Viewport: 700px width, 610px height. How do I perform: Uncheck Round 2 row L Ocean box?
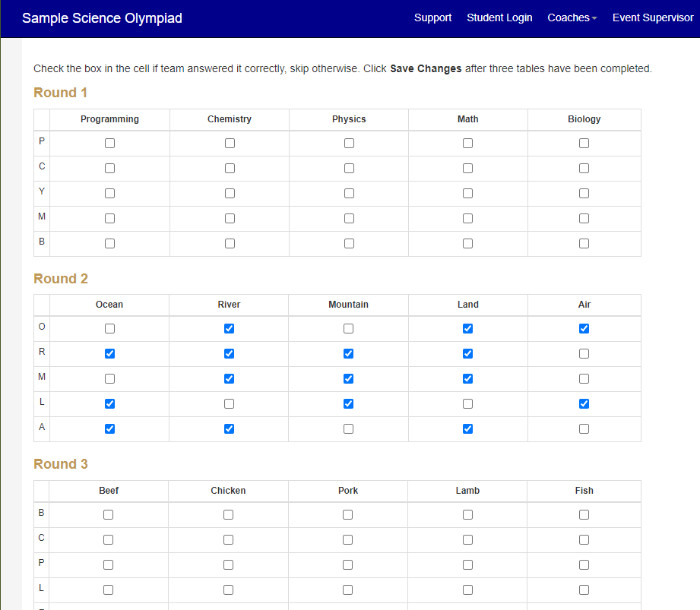(x=109, y=403)
